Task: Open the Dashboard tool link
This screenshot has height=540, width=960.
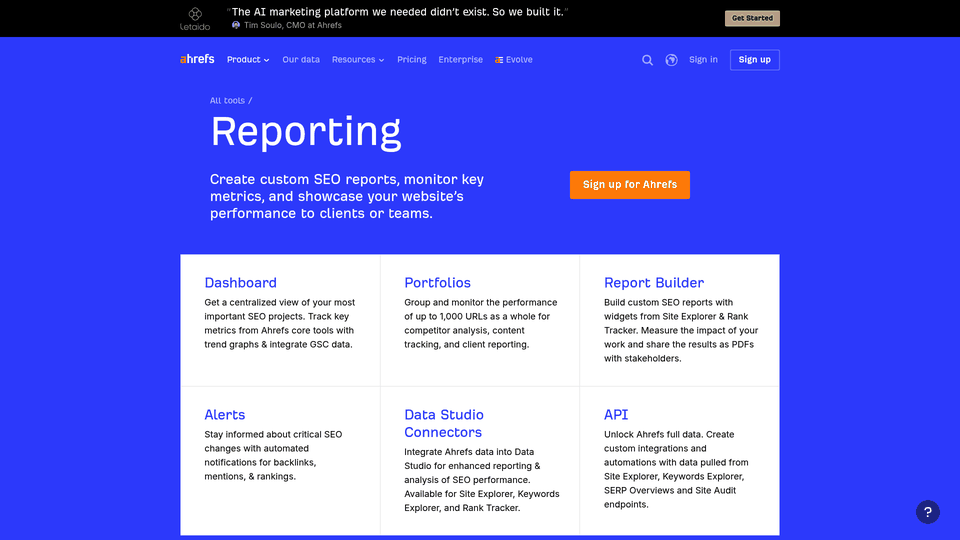Action: tap(241, 283)
